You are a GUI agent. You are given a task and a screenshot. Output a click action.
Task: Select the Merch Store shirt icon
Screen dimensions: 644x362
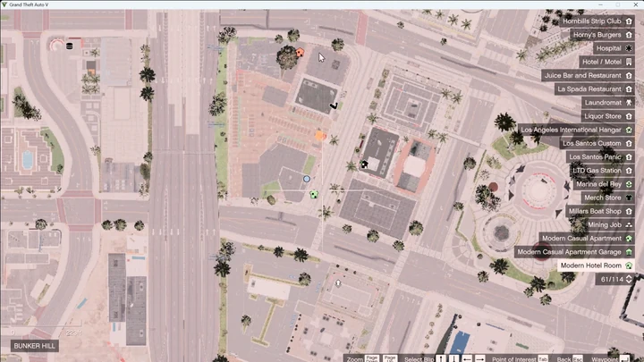(629, 198)
